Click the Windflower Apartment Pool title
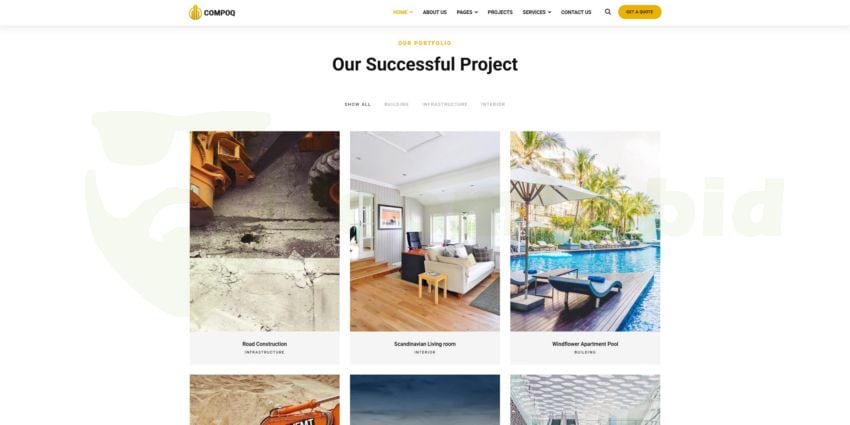850x425 pixels. click(x=585, y=344)
